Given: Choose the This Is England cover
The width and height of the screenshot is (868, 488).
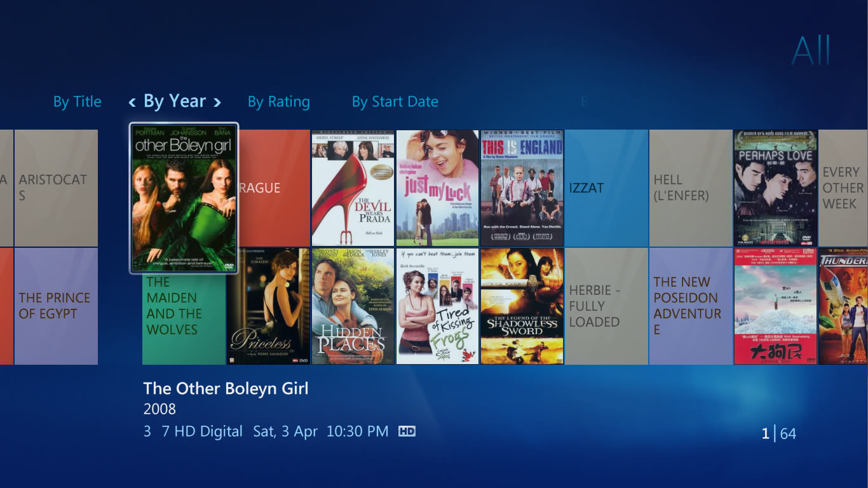Looking at the screenshot, I should pyautogui.click(x=522, y=188).
